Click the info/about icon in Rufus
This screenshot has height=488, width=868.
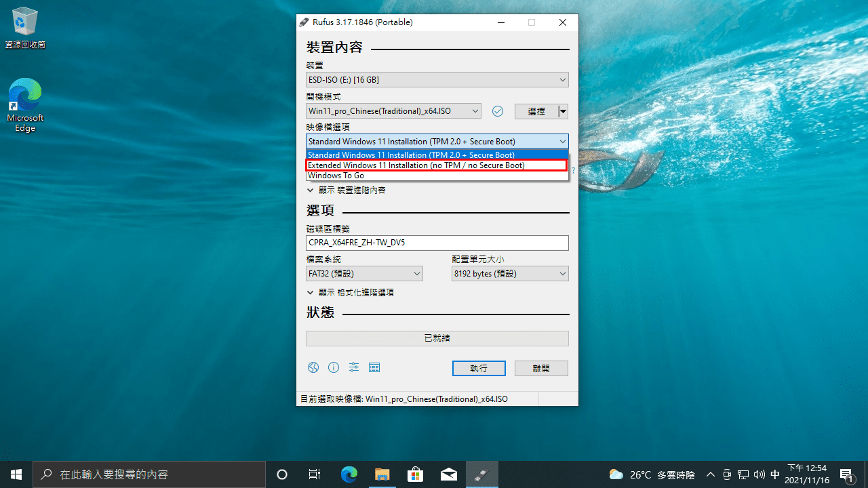(333, 367)
